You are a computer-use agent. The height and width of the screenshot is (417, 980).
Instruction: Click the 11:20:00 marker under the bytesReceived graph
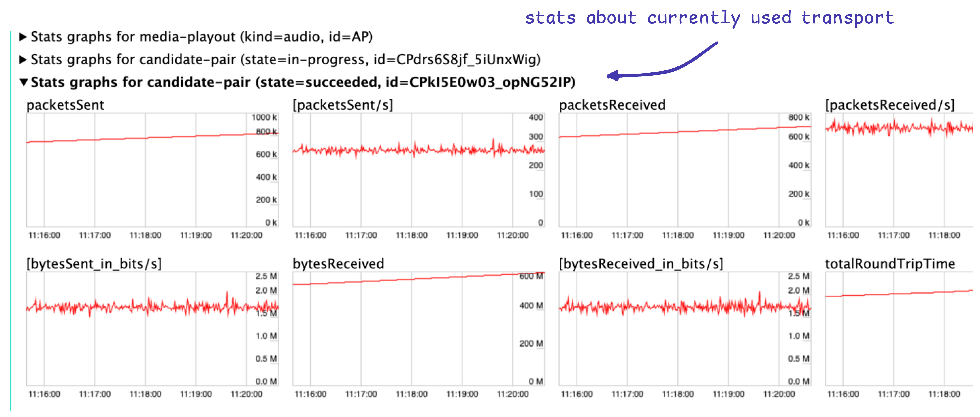(512, 394)
